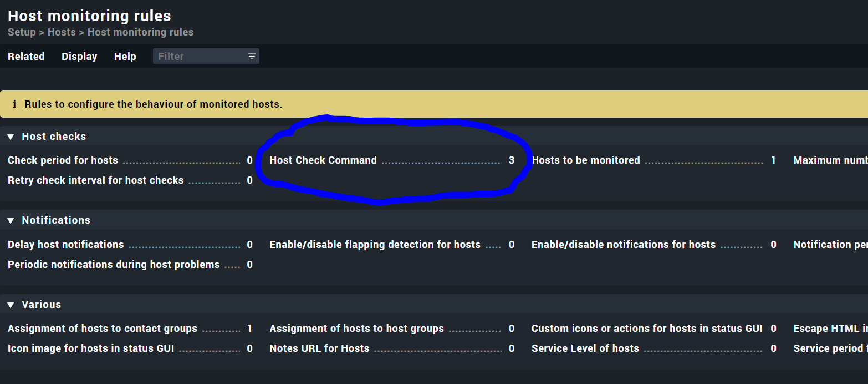Open the Help menu
Screen dimensions: 868x384
click(x=125, y=57)
